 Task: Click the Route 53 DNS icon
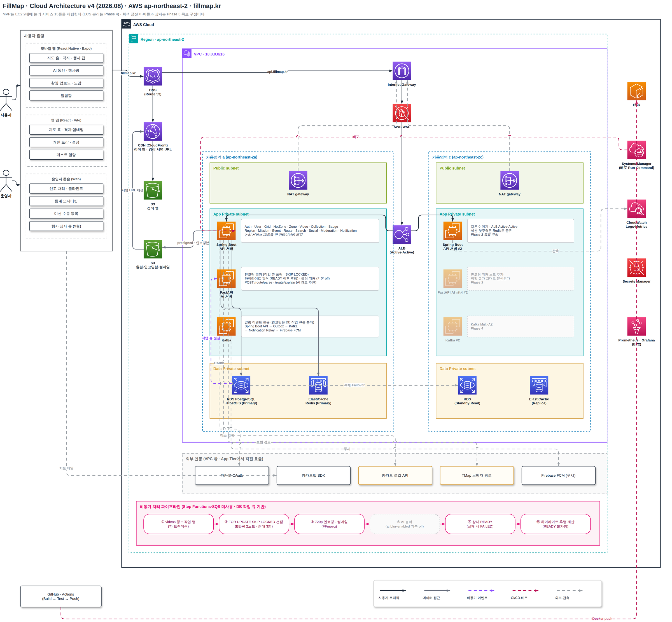click(153, 76)
